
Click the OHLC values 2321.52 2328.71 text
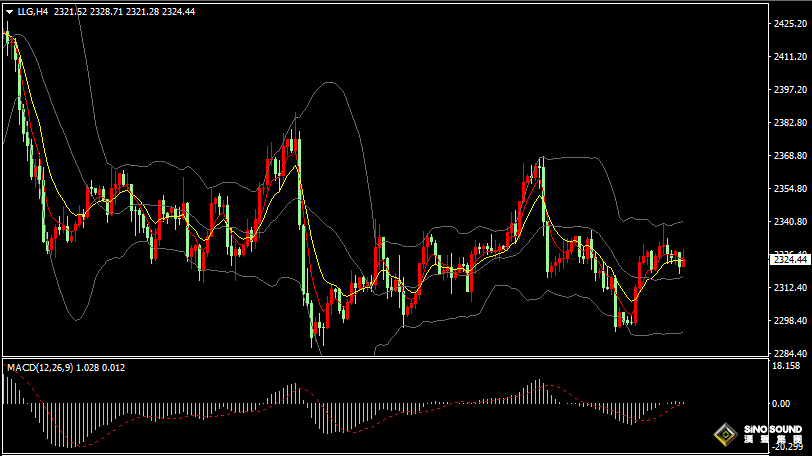[98, 11]
